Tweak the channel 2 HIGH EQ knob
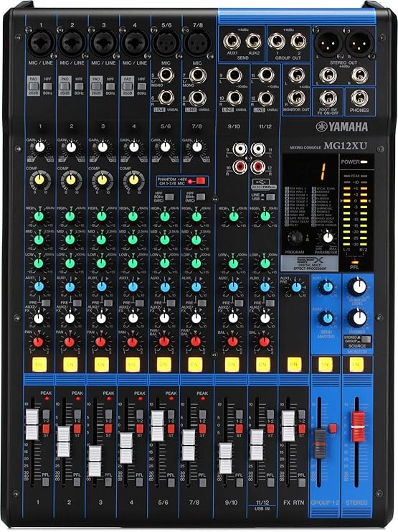This screenshot has width=398, height=532. tap(70, 216)
